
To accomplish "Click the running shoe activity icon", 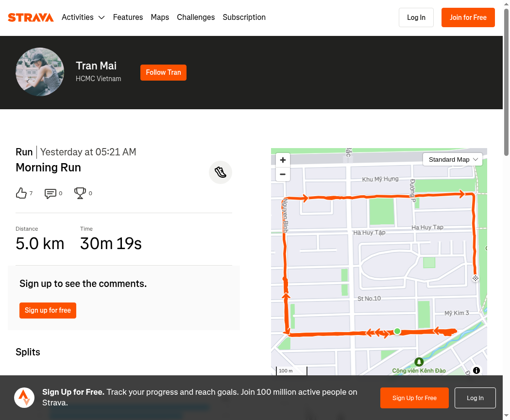I will pos(221,172).
